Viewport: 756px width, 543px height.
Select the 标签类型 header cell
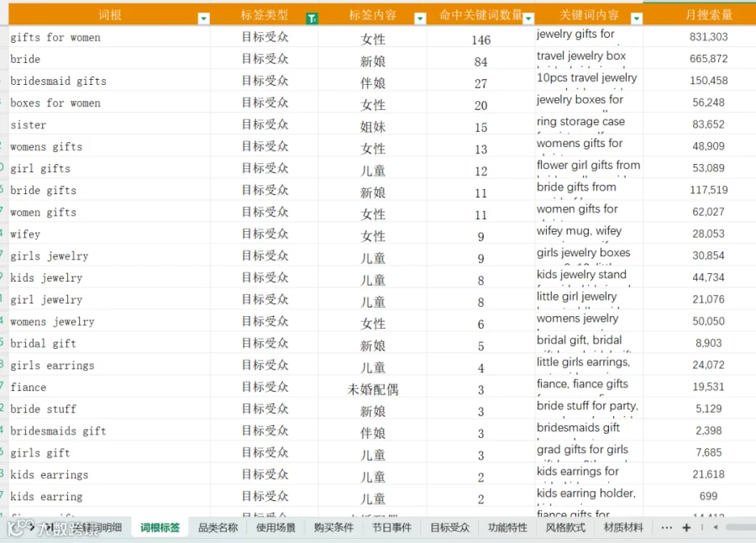pyautogui.click(x=265, y=14)
